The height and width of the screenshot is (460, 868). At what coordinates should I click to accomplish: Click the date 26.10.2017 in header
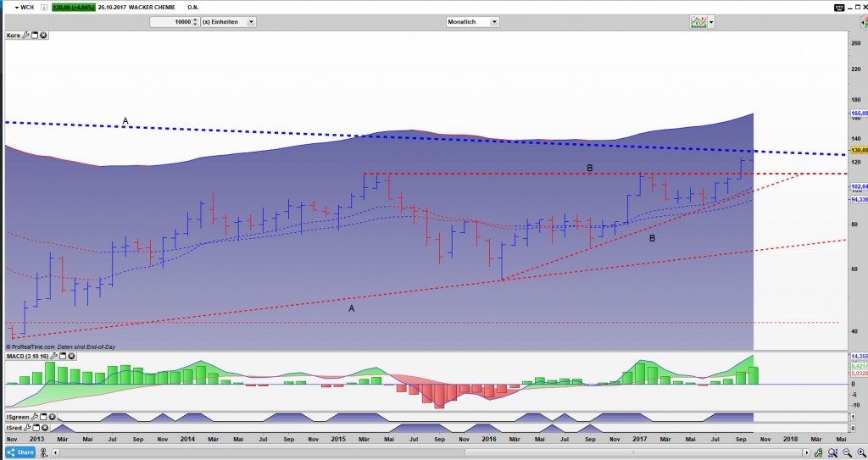click(x=113, y=7)
